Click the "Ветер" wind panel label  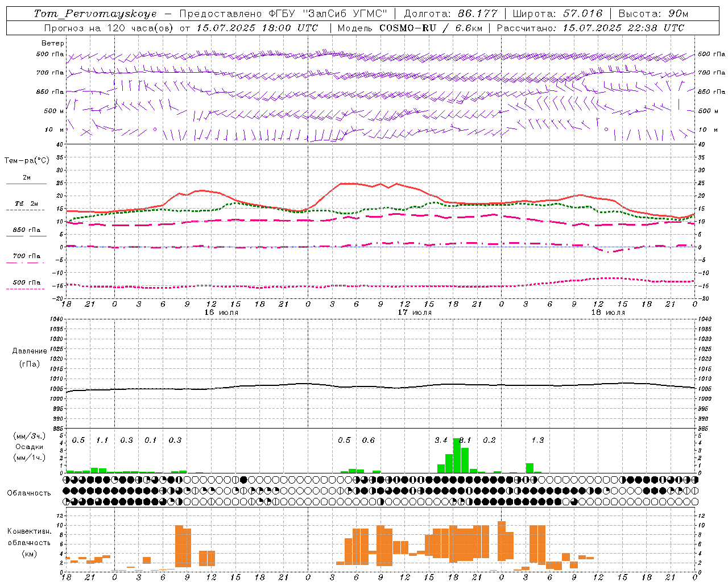click(53, 43)
